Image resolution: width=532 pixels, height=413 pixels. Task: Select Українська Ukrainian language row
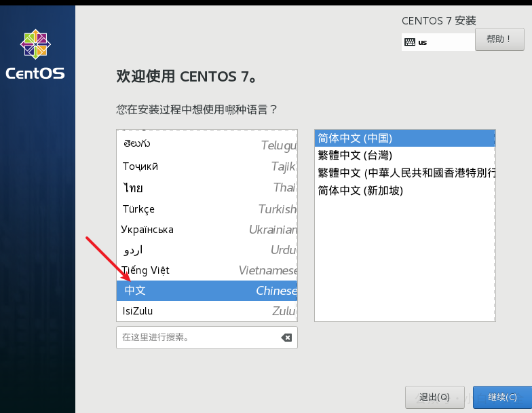click(x=206, y=230)
